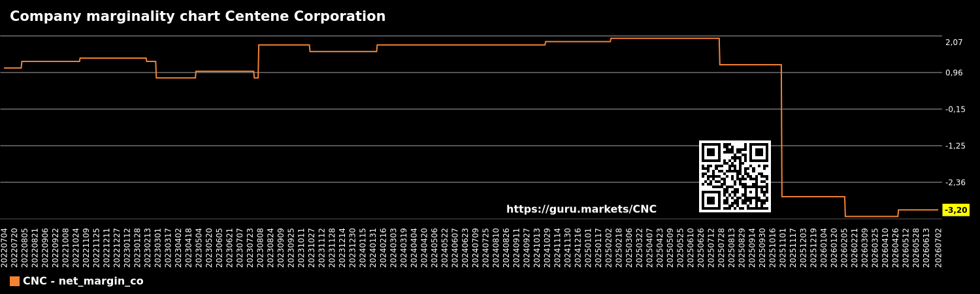The width and height of the screenshot is (980, 294).
Task: Click the x-axis date label 20260426
Action: [x=896, y=248]
